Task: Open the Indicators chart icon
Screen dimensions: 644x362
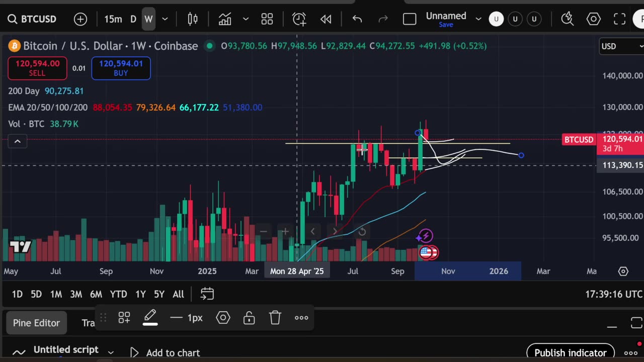Action: coord(225,19)
